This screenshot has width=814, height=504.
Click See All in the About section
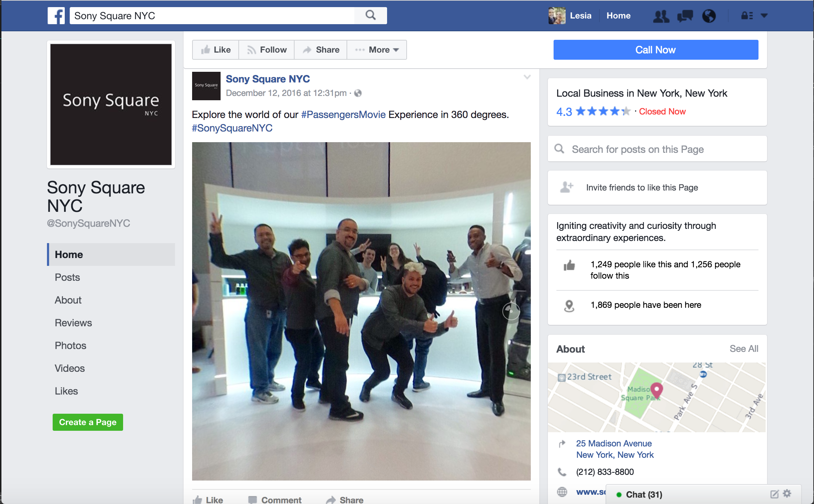pyautogui.click(x=744, y=349)
